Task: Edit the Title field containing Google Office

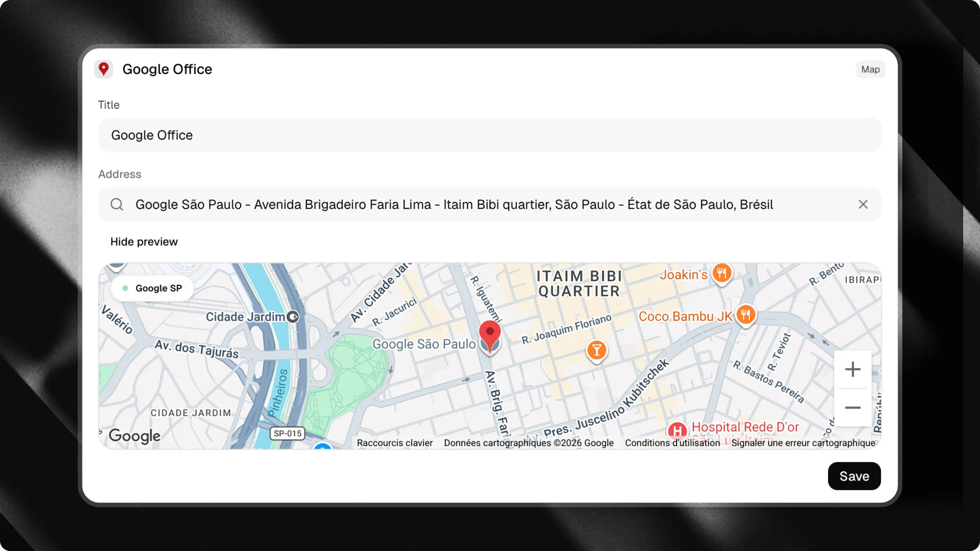Action: click(x=490, y=135)
